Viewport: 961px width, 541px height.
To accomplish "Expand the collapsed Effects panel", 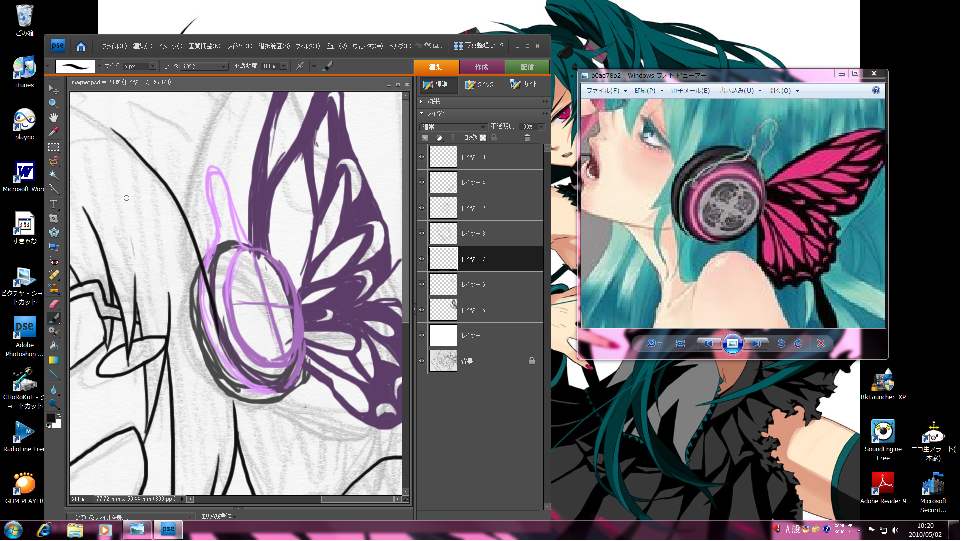I will tap(422, 101).
